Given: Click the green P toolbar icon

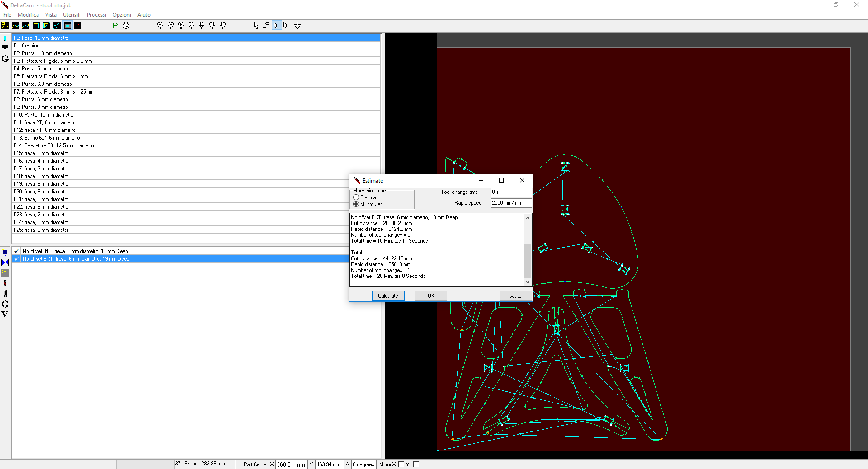Looking at the screenshot, I should tap(115, 25).
